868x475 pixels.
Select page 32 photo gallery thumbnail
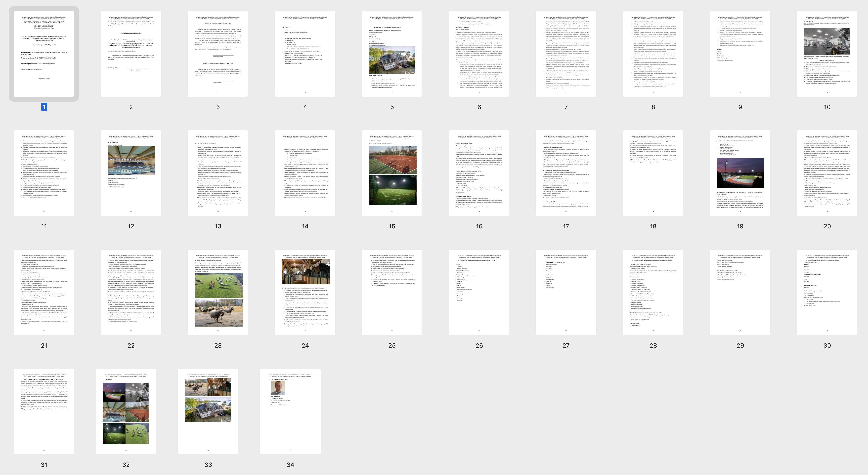[126, 411]
